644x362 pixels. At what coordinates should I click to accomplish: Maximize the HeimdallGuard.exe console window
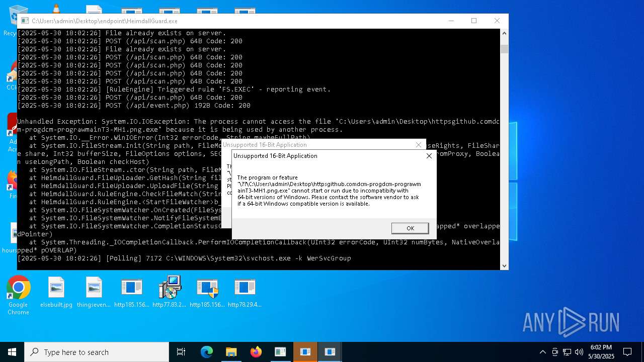(474, 21)
